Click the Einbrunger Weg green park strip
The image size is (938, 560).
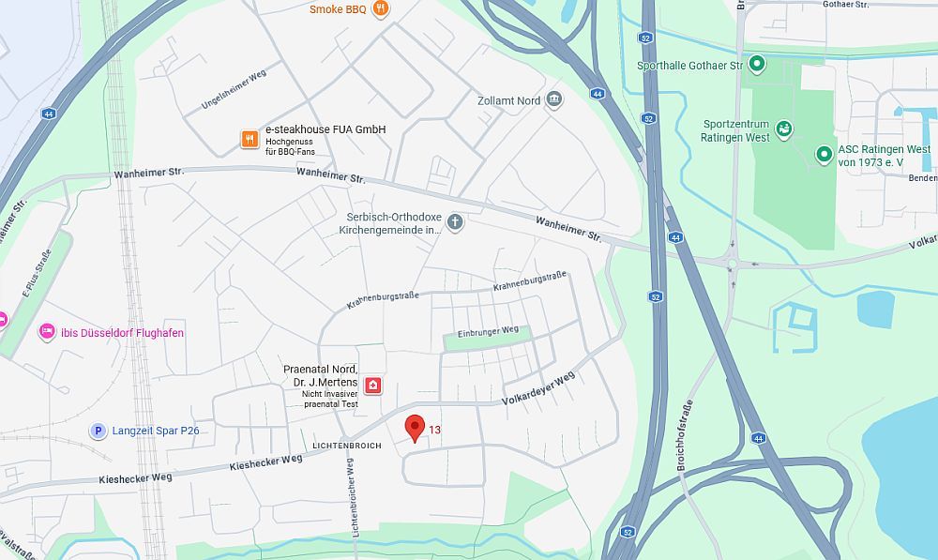[x=487, y=339]
